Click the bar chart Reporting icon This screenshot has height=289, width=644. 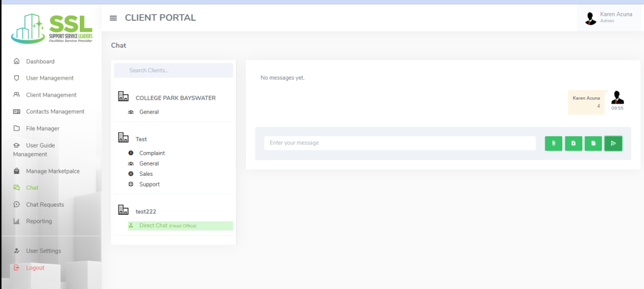click(x=16, y=221)
